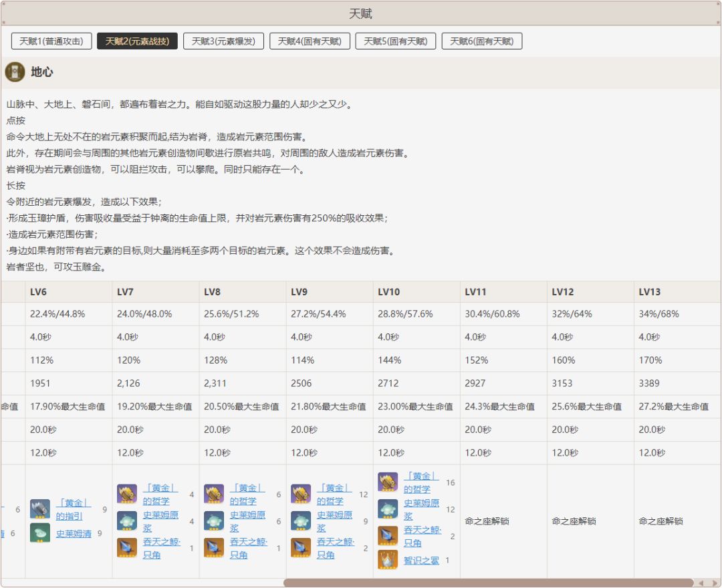Open the 天赋5(固有天赋) tab

396,41
